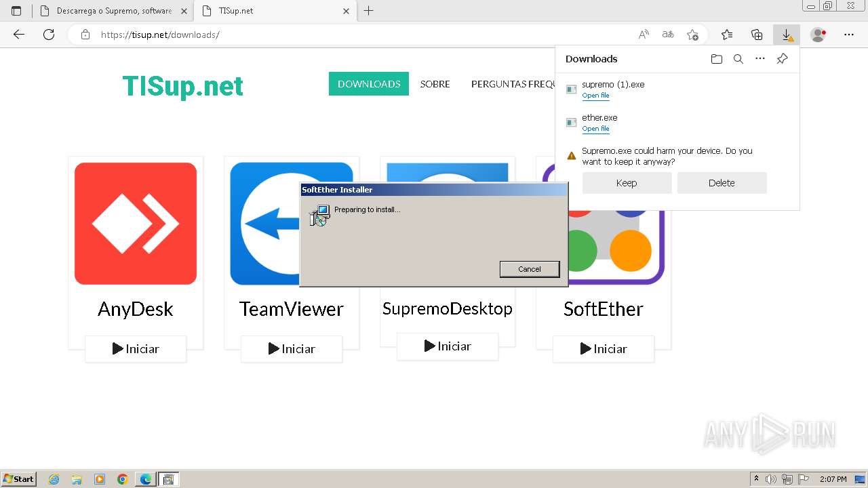Image resolution: width=868 pixels, height=488 pixels.
Task: Click the address bar URL
Action: (x=160, y=35)
